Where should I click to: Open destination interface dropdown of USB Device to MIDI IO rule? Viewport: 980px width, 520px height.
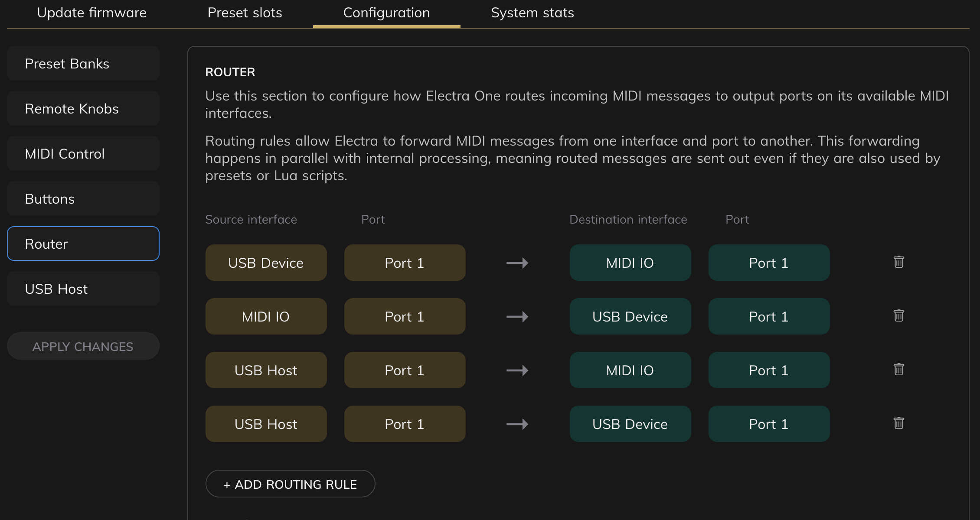(630, 263)
